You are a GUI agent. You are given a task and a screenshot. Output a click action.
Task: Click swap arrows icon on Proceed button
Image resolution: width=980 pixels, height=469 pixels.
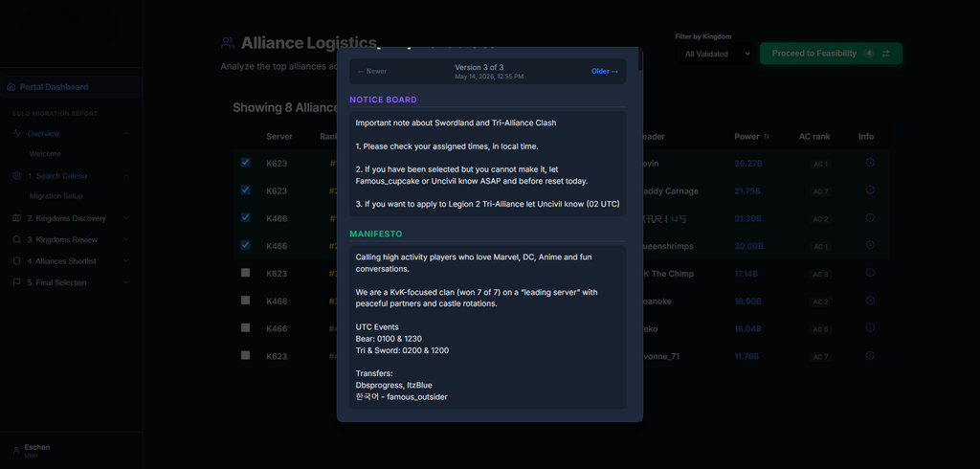885,54
